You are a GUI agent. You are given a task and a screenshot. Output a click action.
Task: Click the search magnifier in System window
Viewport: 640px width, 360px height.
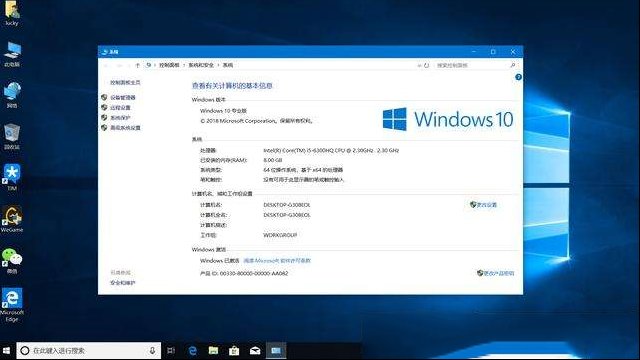click(513, 65)
